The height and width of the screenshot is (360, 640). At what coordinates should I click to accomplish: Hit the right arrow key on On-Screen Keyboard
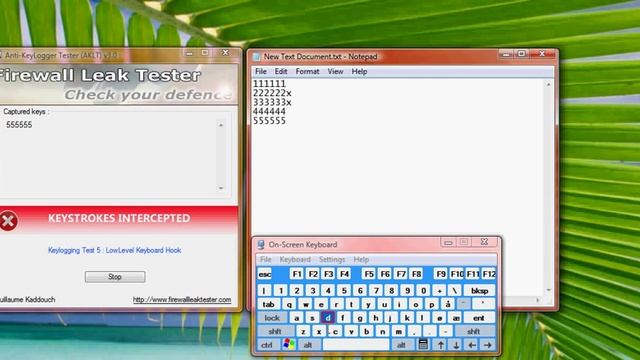pyautogui.click(x=488, y=345)
